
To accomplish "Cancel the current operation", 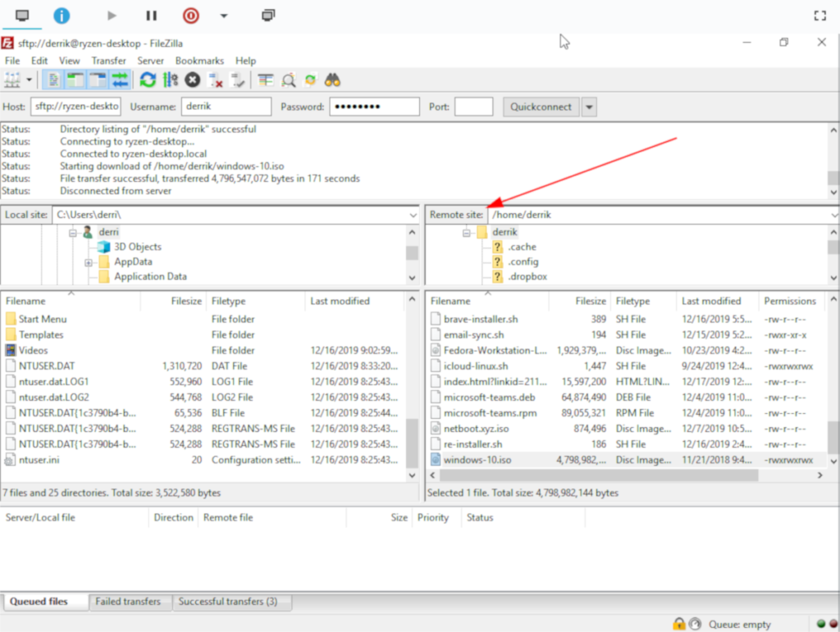I will [192, 80].
